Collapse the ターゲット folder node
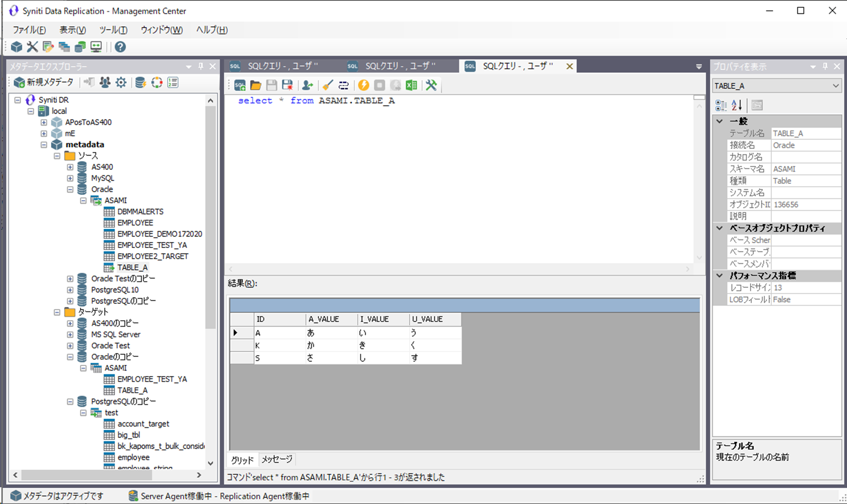The height and width of the screenshot is (504, 847). point(57,312)
